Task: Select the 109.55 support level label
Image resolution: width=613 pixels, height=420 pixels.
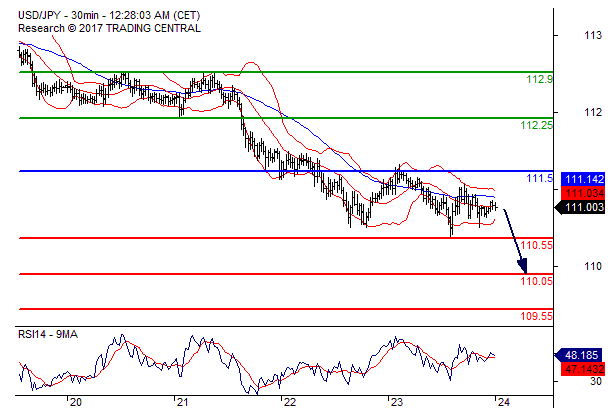Action: point(536,316)
